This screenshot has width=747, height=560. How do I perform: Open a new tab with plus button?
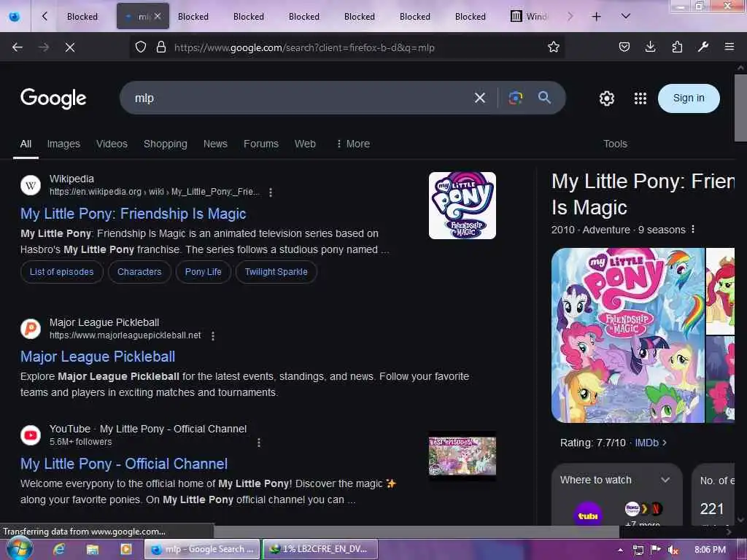pos(596,17)
